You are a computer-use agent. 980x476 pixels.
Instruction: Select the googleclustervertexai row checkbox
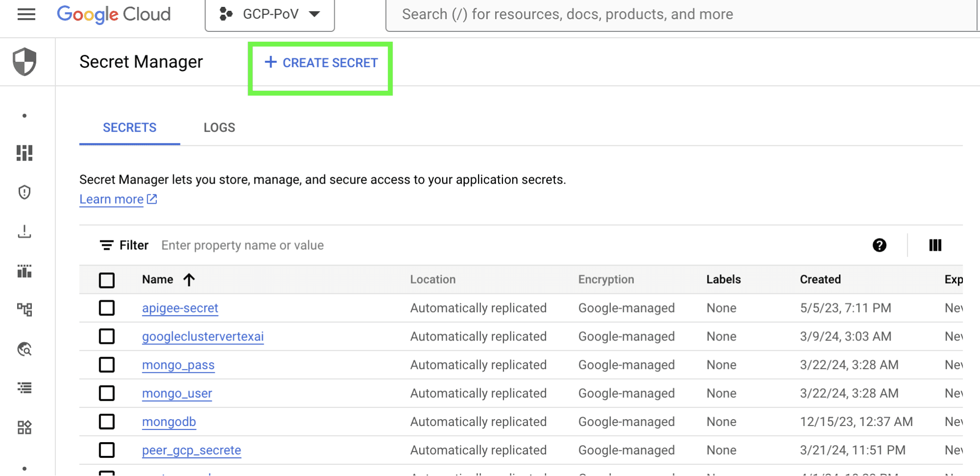(x=107, y=337)
